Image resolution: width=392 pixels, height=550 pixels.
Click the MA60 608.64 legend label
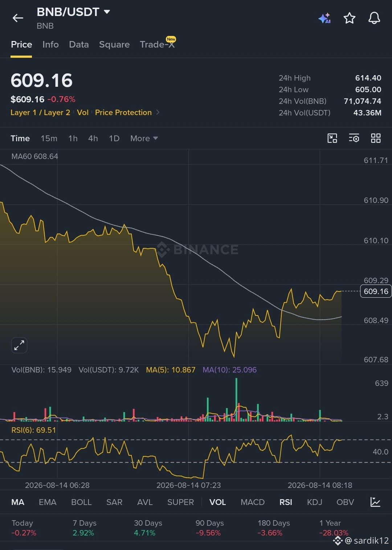[x=35, y=156]
